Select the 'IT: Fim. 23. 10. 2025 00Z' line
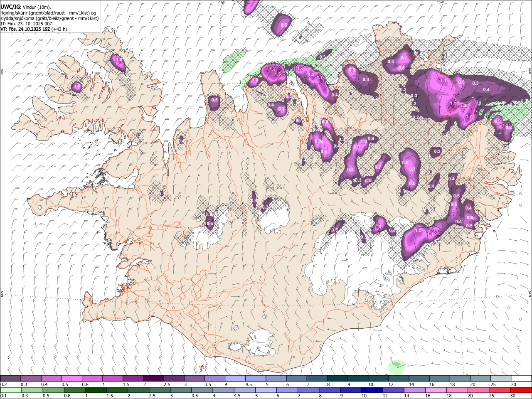Viewport: 532px width, 399px height. [x=26, y=24]
